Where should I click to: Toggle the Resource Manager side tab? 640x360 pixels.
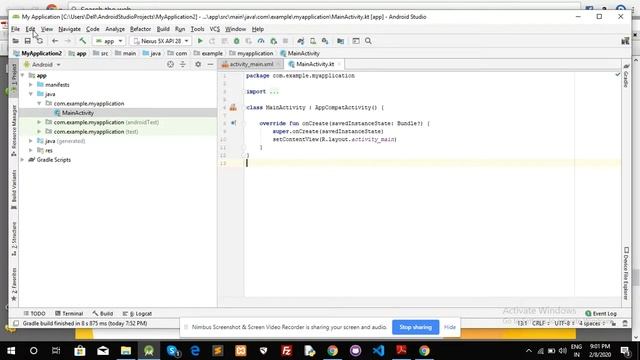[x=14, y=130]
